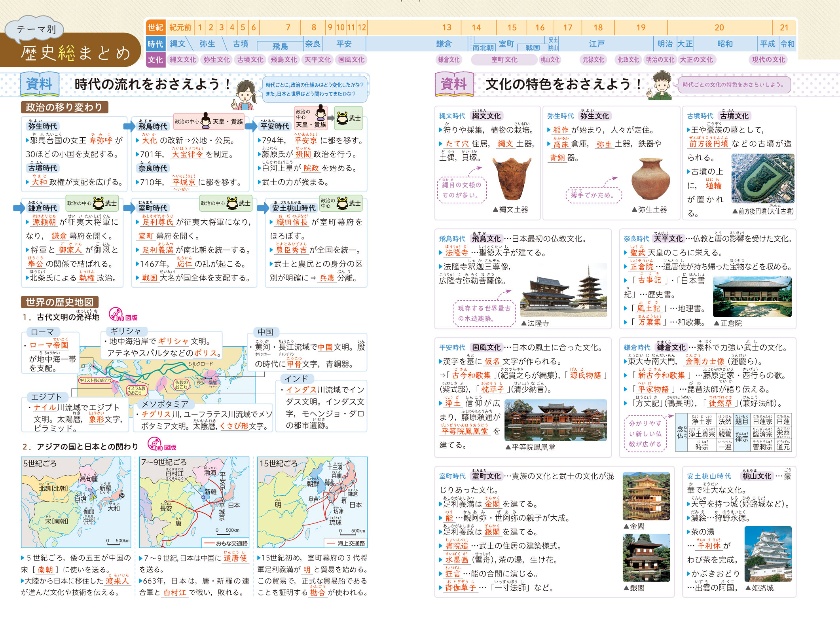This screenshot has height=633, width=840.
Task: Click the 昭和 cell in the 時代 timeline
Action: point(725,44)
